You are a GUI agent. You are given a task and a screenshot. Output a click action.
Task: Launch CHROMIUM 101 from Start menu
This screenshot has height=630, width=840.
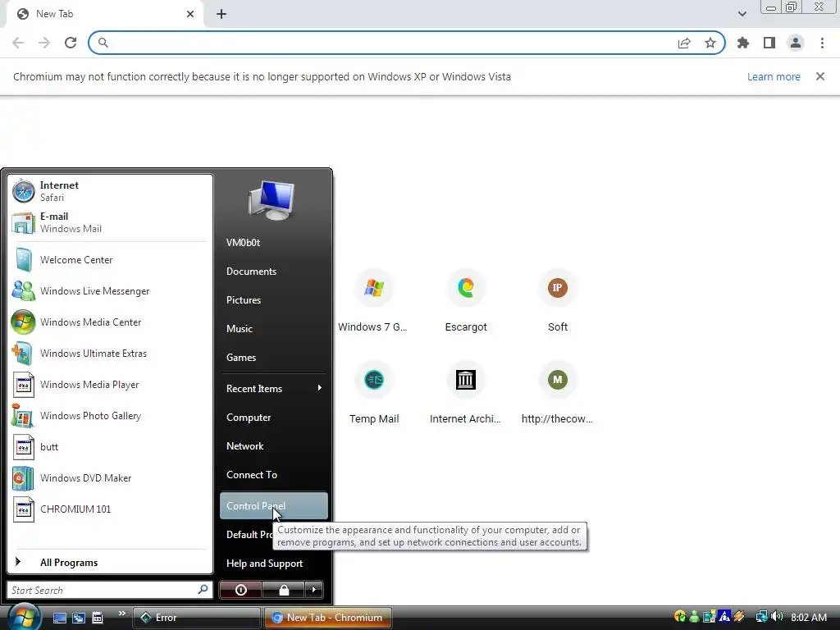[x=110, y=509]
